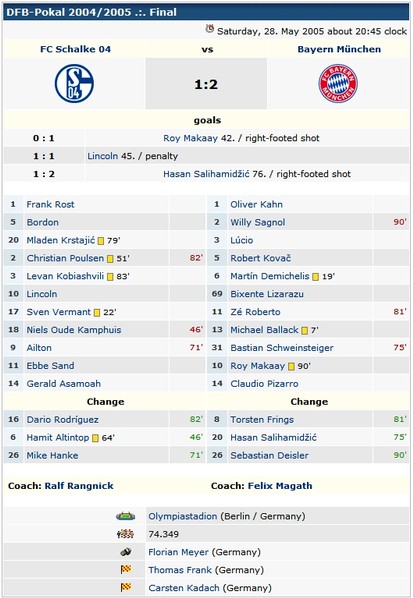Click Michael Ballack's yellow card icon
413x598 pixels.
click(304, 330)
